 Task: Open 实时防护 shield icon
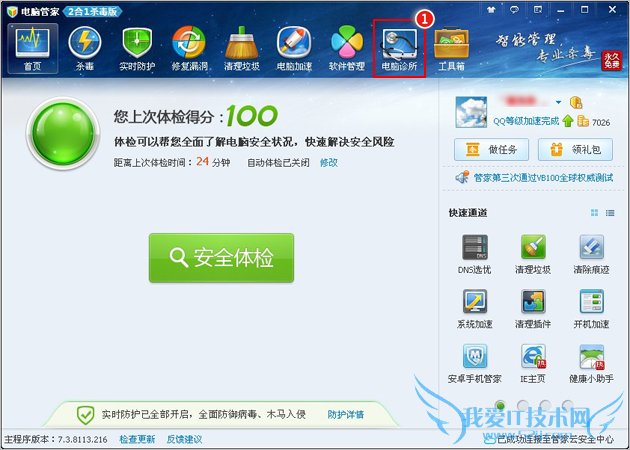137,49
